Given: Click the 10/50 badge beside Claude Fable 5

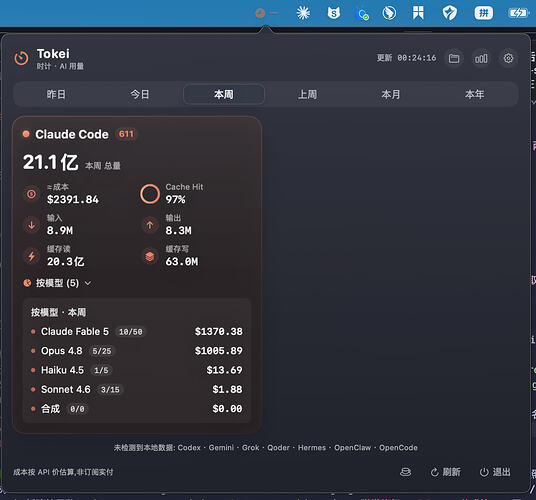Looking at the screenshot, I should (x=131, y=332).
